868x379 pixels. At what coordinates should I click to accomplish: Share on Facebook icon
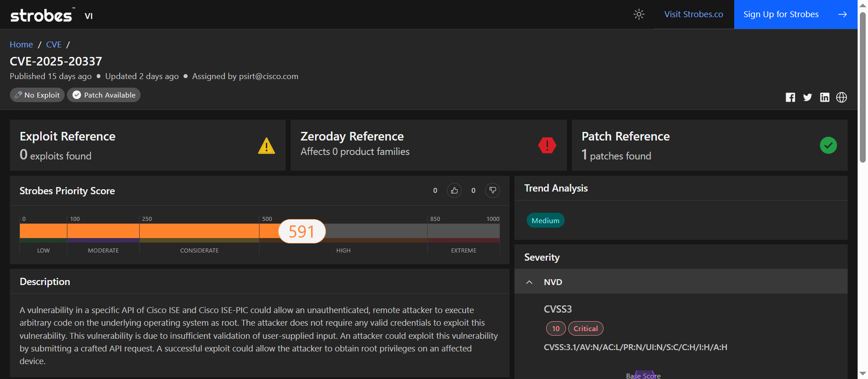pyautogui.click(x=790, y=97)
